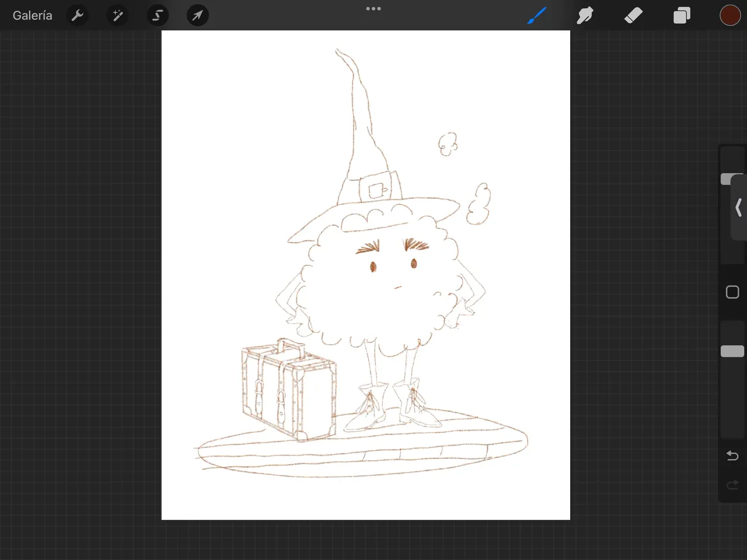Select the Brush tool
This screenshot has height=560, width=747.
coord(536,16)
